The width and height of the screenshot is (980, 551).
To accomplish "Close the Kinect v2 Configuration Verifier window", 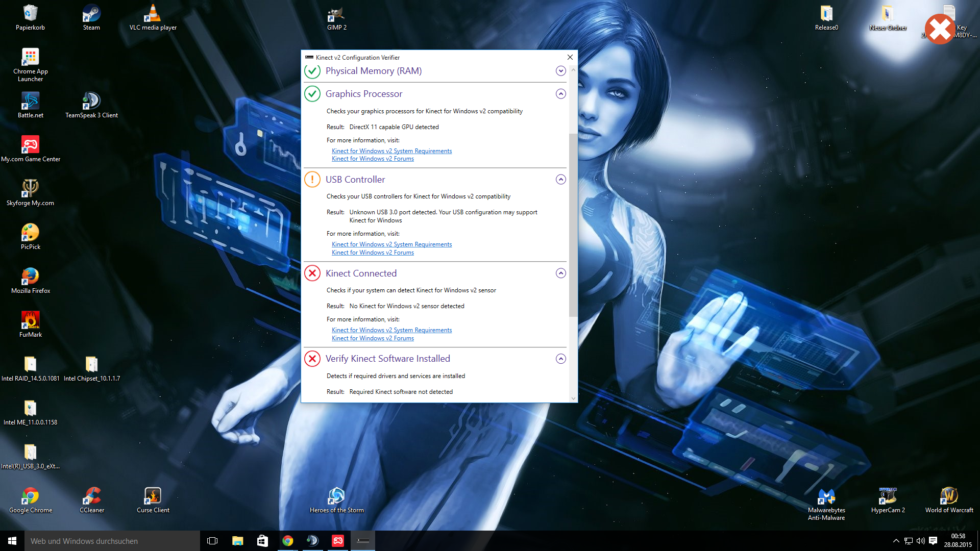I will click(570, 57).
